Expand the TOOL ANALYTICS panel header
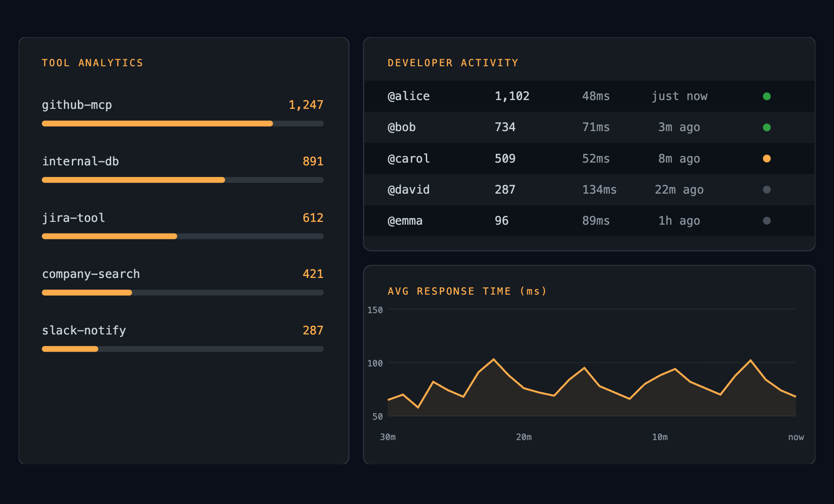Screen dimensions: 834x504 coord(93,63)
